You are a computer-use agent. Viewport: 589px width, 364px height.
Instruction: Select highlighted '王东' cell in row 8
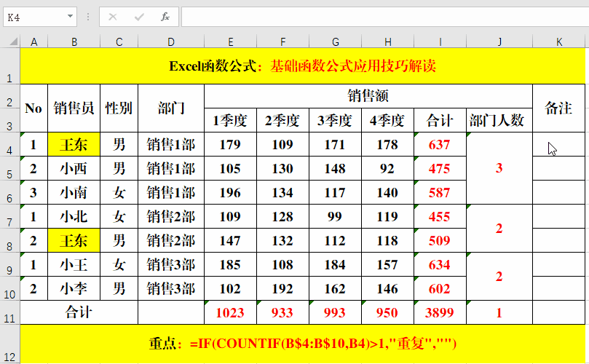tap(74, 240)
